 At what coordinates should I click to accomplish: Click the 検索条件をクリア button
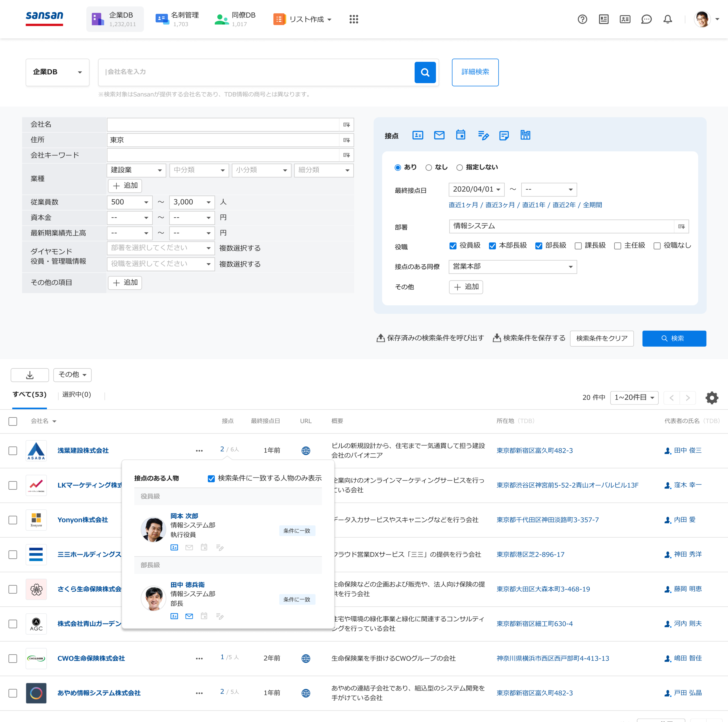pos(601,338)
